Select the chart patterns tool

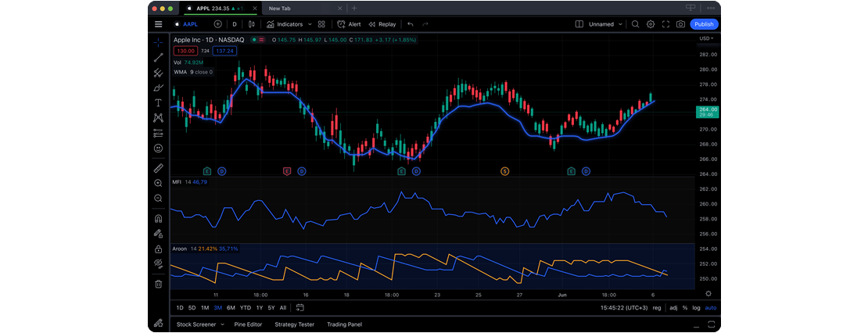click(158, 118)
